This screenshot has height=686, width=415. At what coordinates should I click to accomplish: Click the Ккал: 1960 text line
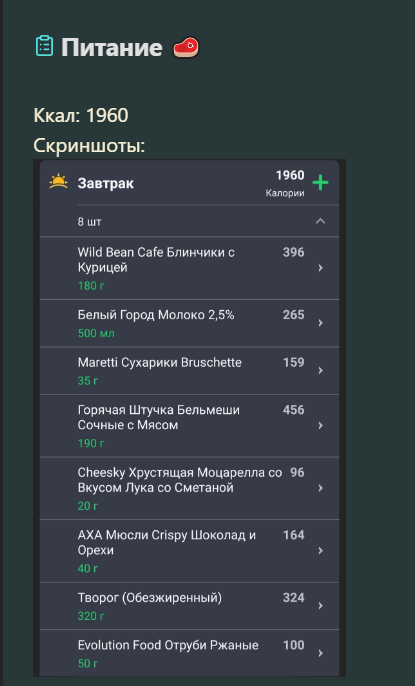pos(81,116)
